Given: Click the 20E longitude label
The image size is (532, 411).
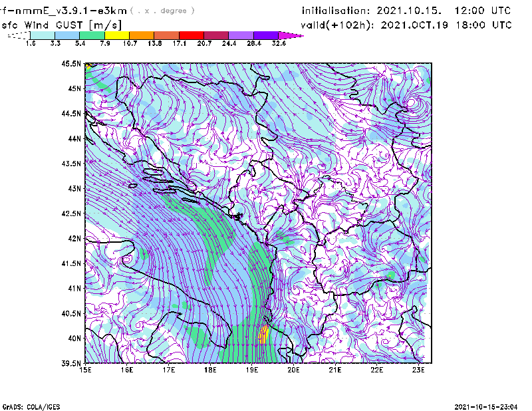Looking at the screenshot, I should click(293, 370).
